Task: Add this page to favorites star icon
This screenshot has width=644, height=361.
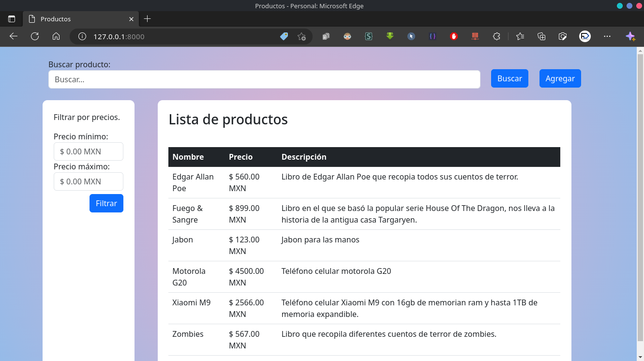Action: point(301,36)
